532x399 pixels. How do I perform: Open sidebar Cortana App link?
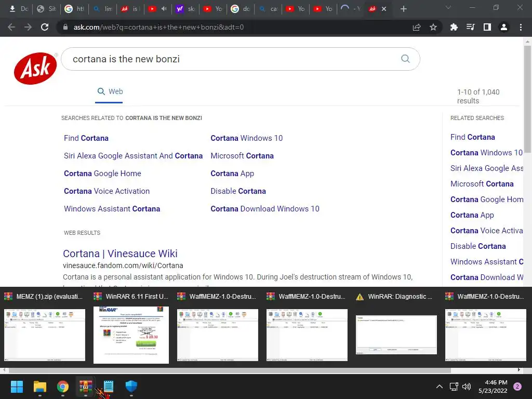coord(472,215)
